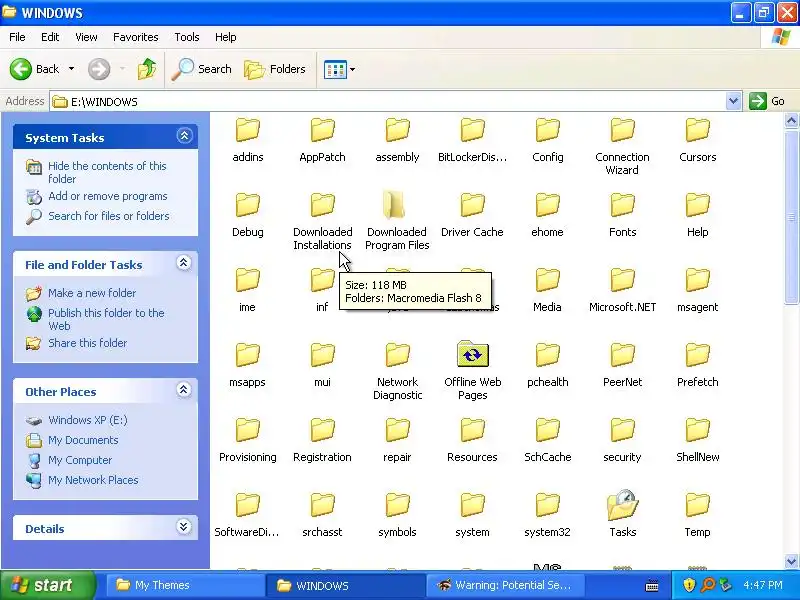Select the Fonts folder icon
Viewport: 800px width, 600px height.
click(x=622, y=205)
